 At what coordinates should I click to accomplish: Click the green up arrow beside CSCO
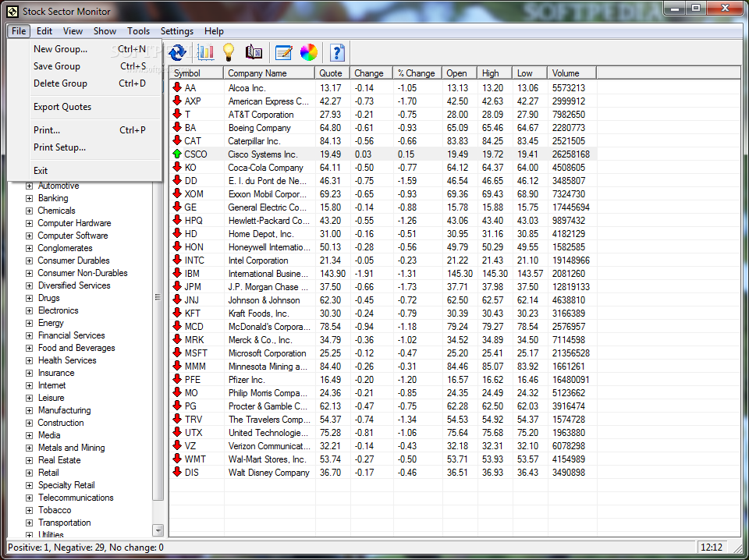pyautogui.click(x=177, y=154)
